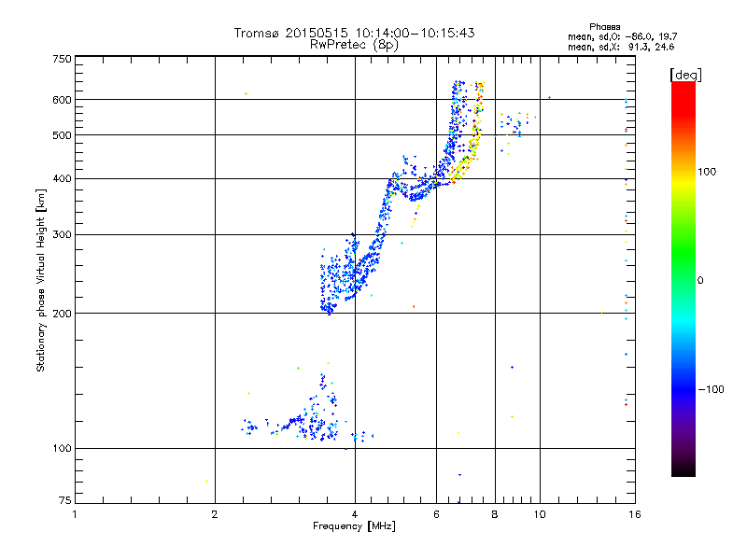Click the 16 tick label on frequency axis

tap(632, 514)
